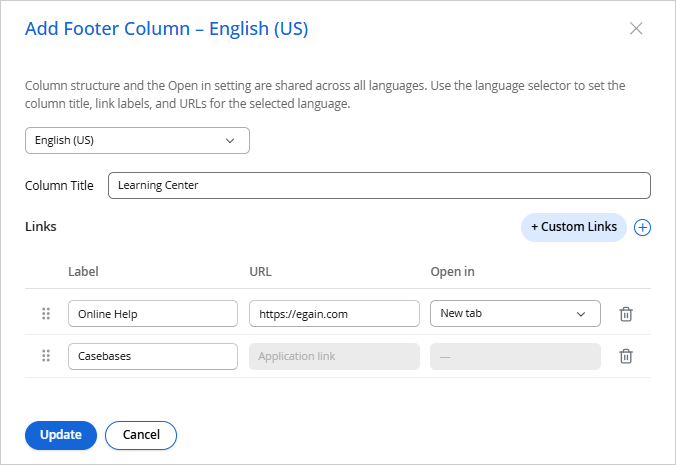Grab the drag handle for Online Help row

[46, 314]
